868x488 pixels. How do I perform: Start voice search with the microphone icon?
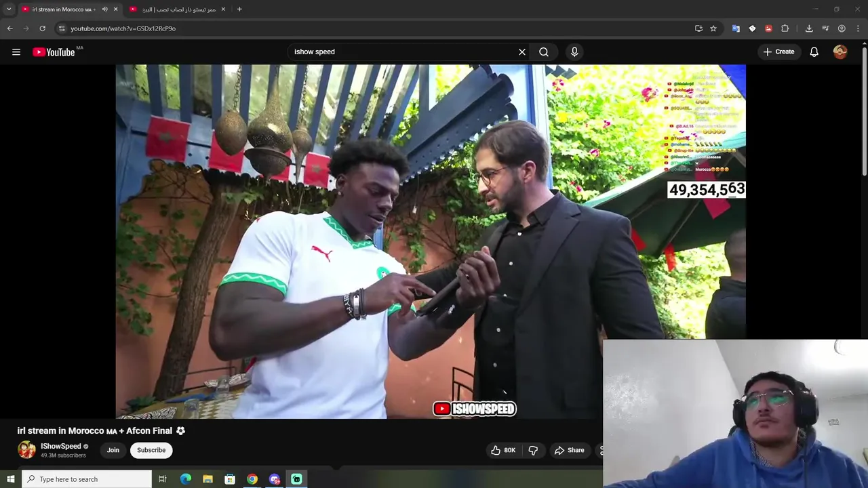(574, 52)
